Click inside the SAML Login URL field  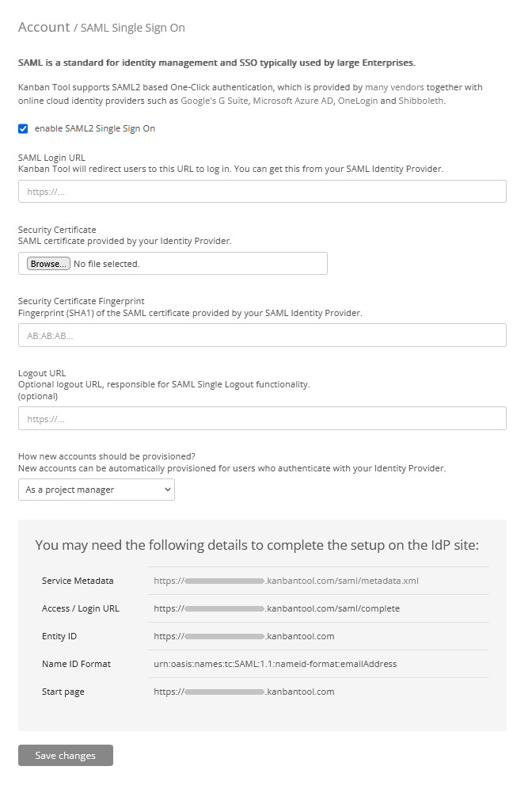tap(261, 191)
